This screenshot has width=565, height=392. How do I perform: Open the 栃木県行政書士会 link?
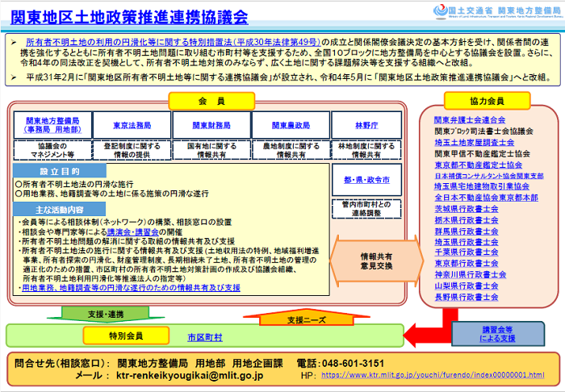click(x=467, y=220)
